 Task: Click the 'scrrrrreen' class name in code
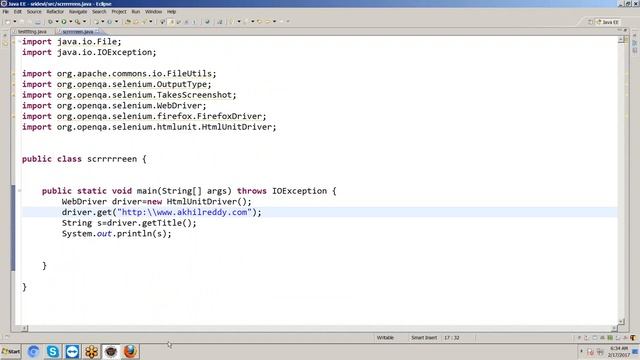click(112, 159)
